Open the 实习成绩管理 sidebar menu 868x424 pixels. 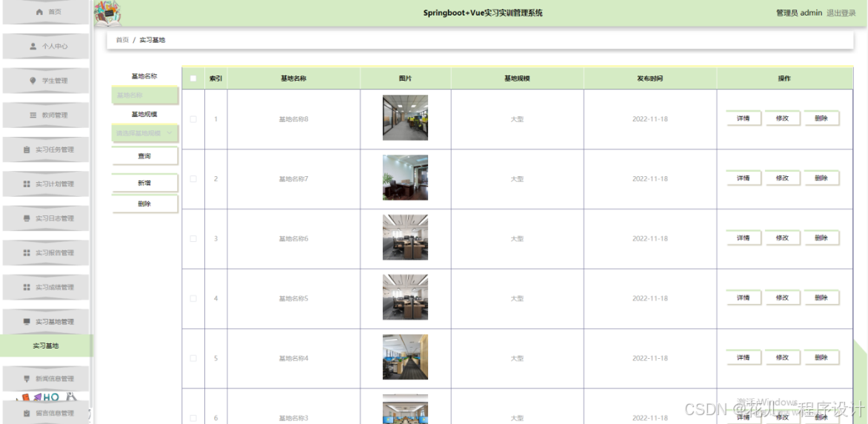[45, 287]
